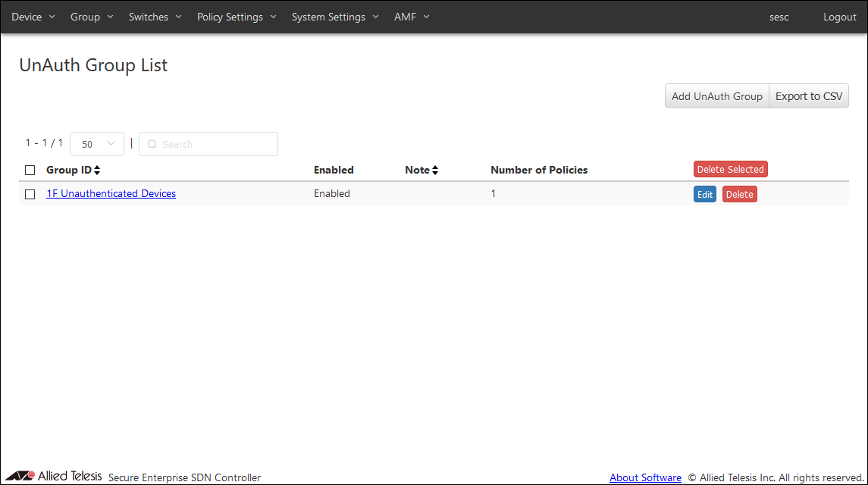
Task: Tick the select-all checkbox in header
Action: pos(30,171)
